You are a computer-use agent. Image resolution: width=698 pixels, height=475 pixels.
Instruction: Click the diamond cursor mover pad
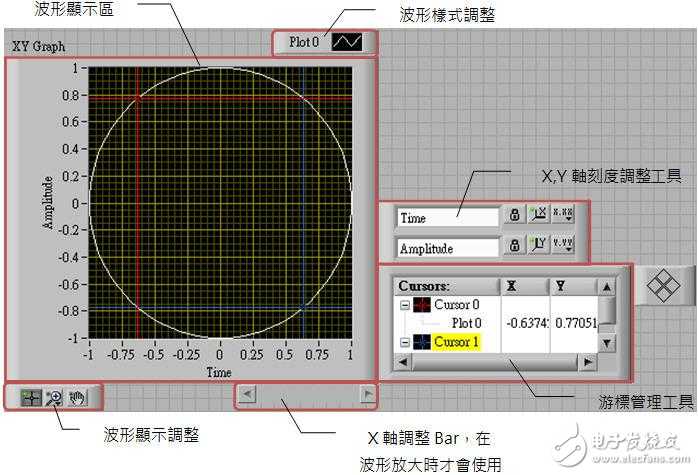663,285
